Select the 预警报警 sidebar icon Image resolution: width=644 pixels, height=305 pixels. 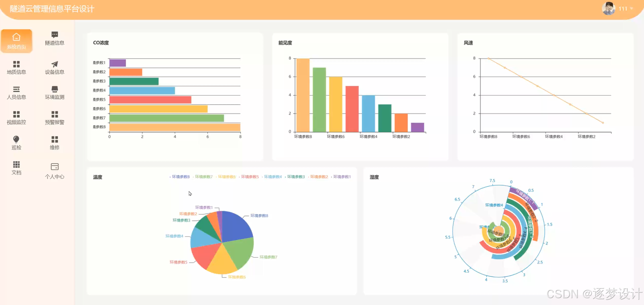[x=55, y=114]
